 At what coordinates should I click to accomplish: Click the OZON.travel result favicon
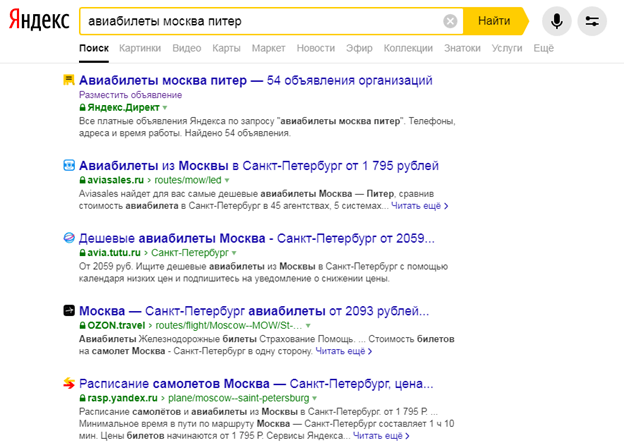point(69,310)
